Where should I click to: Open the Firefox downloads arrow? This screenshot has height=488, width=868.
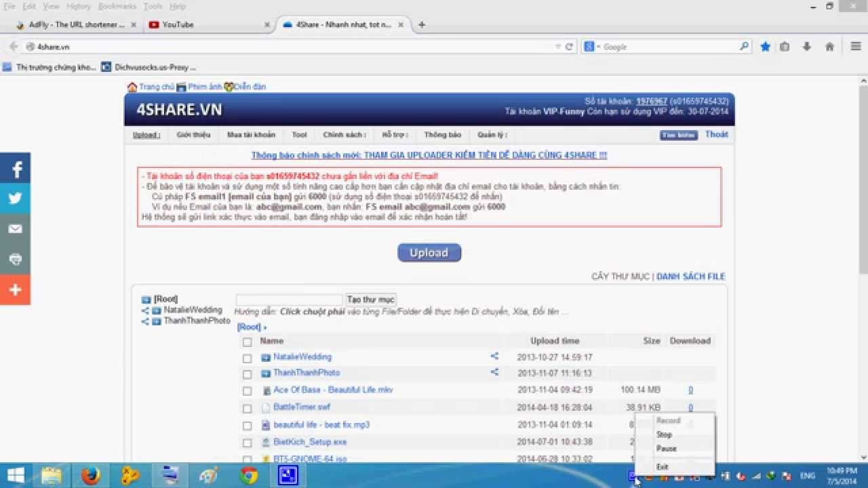click(807, 47)
